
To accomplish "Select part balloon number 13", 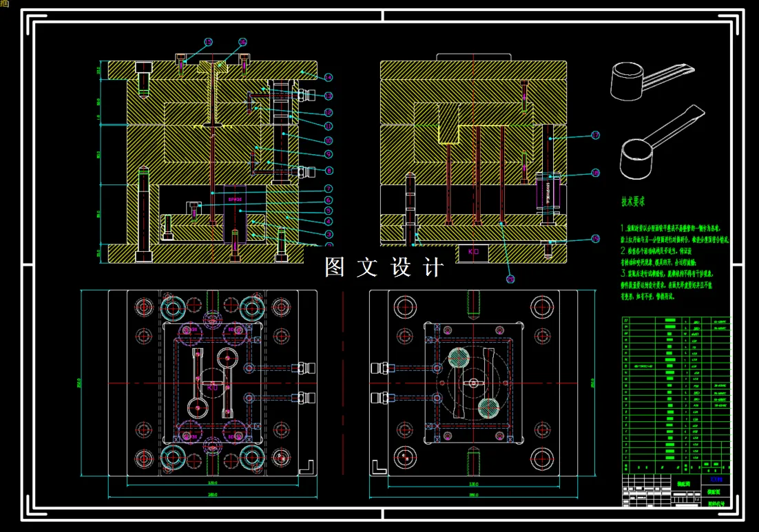I will click(329, 96).
